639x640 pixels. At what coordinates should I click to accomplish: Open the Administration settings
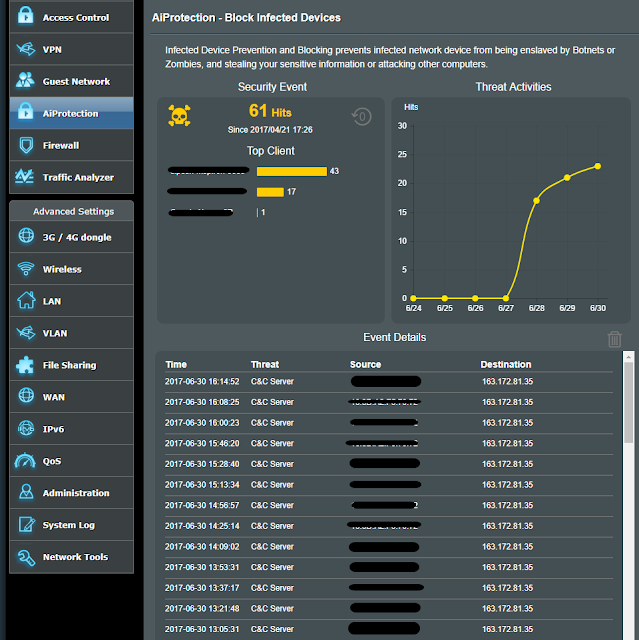pos(71,493)
